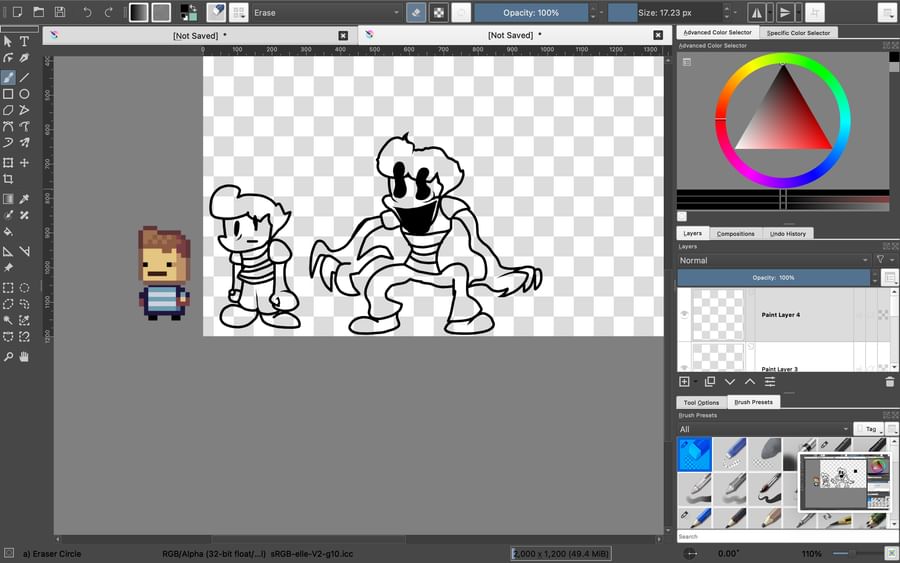Image resolution: width=900 pixels, height=563 pixels.
Task: Open the workspace chooser at far right
Action: pyautogui.click(x=887, y=12)
